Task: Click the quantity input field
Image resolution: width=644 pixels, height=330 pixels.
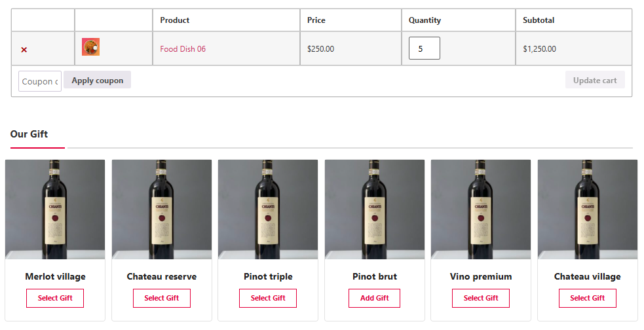Action: click(424, 48)
